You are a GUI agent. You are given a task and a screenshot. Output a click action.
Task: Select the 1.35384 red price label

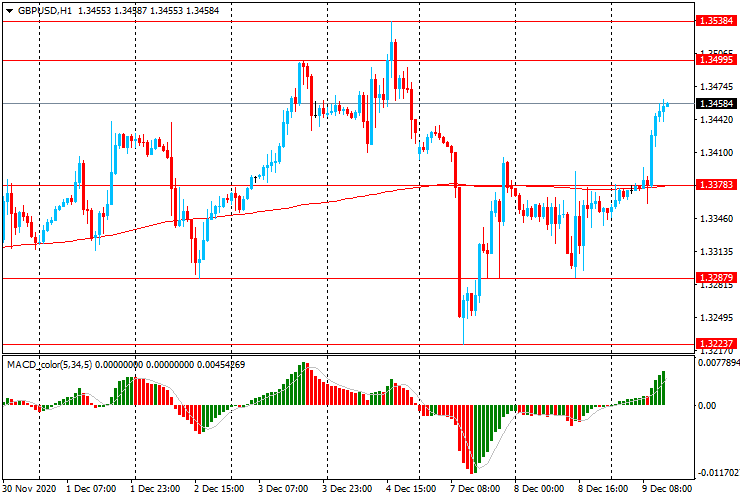click(716, 21)
